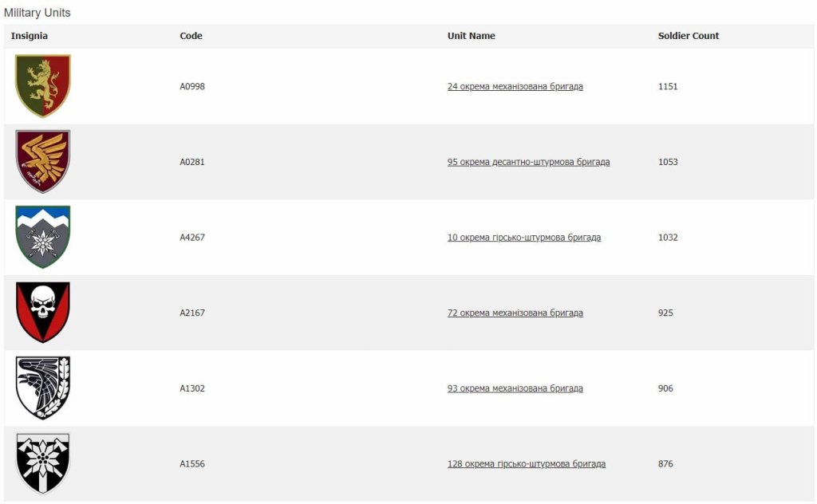The width and height of the screenshot is (817, 504).
Task: Click the Insignia column header
Action: pyautogui.click(x=30, y=36)
